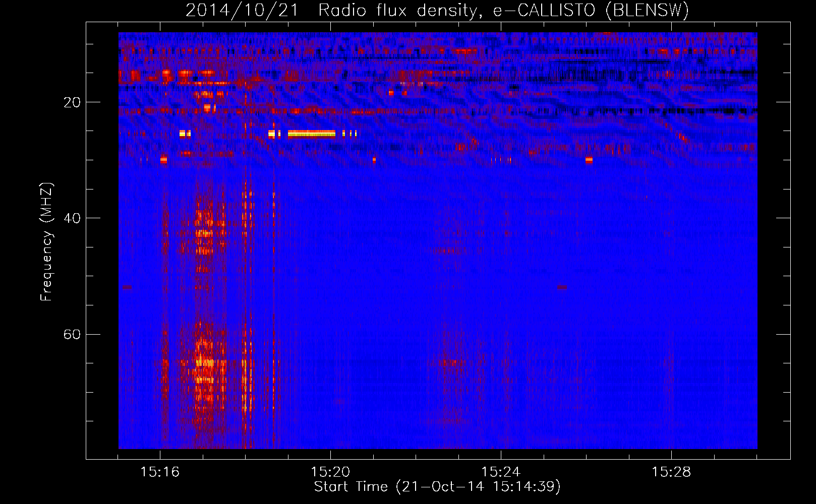Click the plot title '2014/10/21 Radio flux density, e-CALLISTO (BLENSW)'
Screen dimensions: 816x504
point(437,11)
